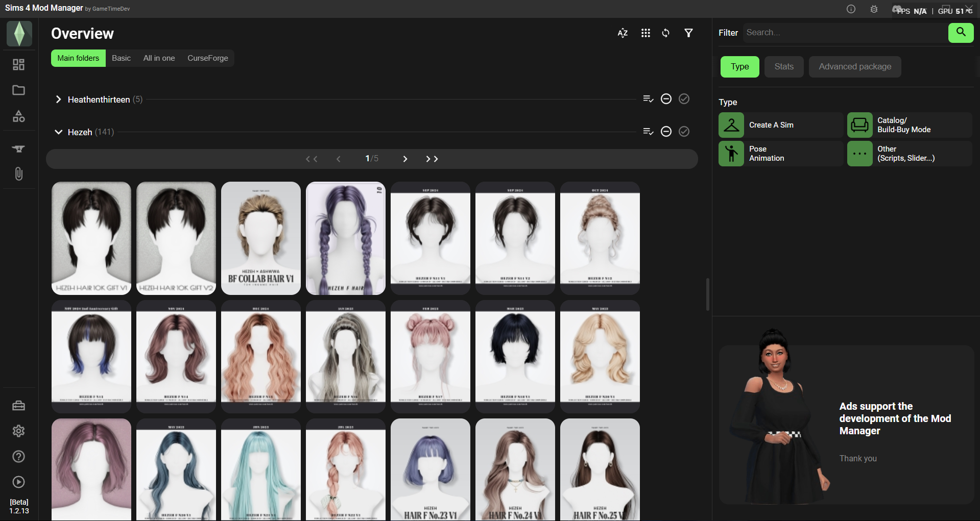Select the pink double-bun hair thumbnail
The width and height of the screenshot is (980, 521).
tap(431, 357)
